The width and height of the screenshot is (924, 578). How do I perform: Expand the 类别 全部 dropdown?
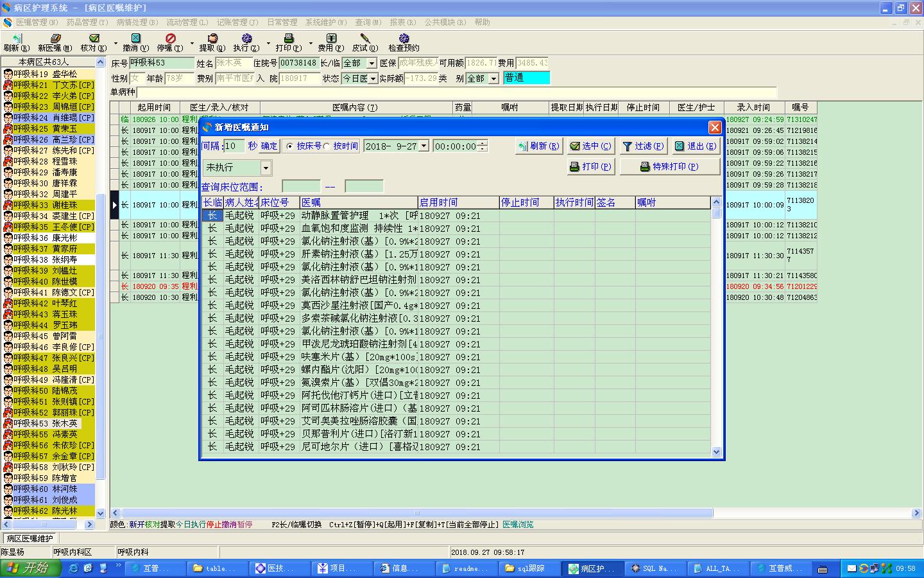pos(493,78)
